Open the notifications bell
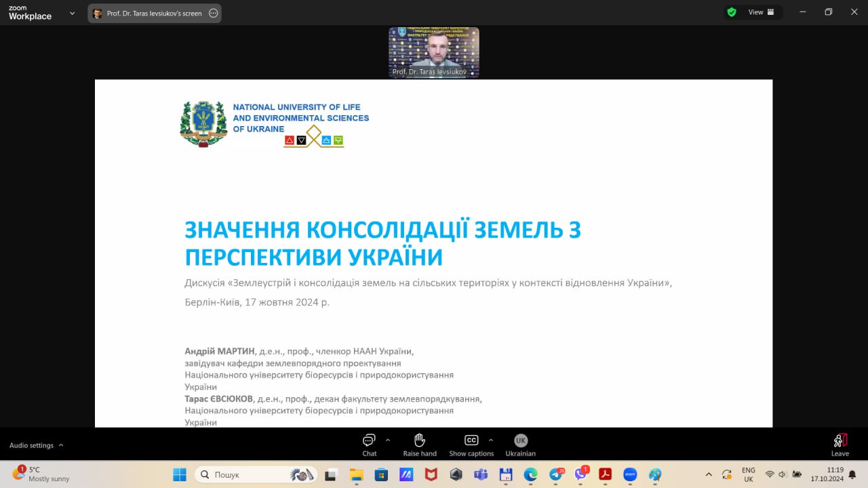 [852, 474]
